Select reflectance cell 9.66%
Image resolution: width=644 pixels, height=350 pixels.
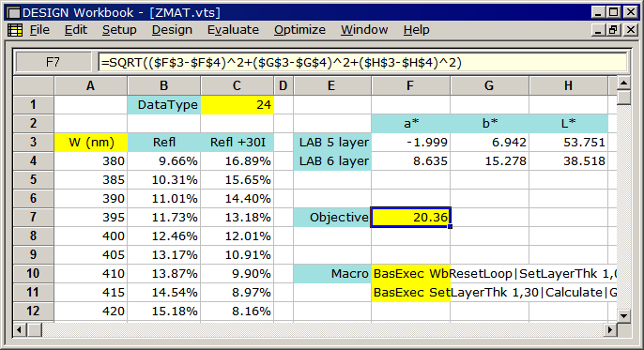point(164,160)
